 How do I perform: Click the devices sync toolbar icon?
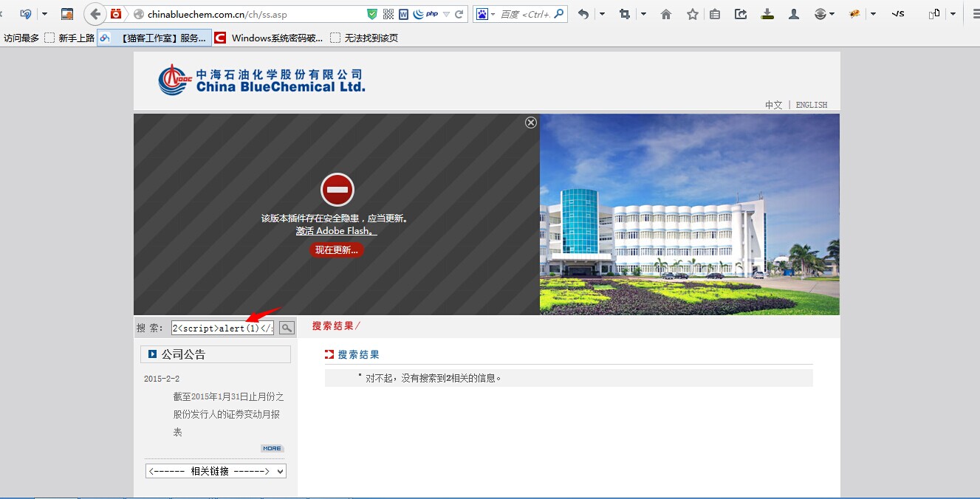click(x=934, y=14)
